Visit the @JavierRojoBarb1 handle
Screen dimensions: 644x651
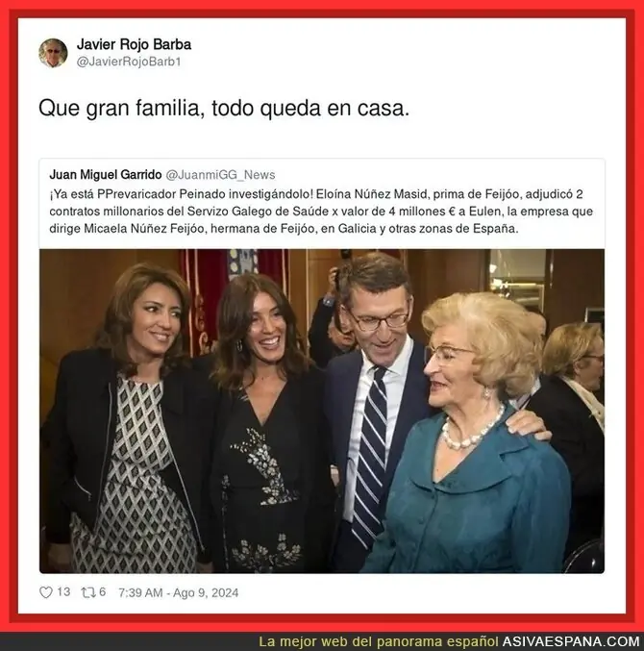129,62
